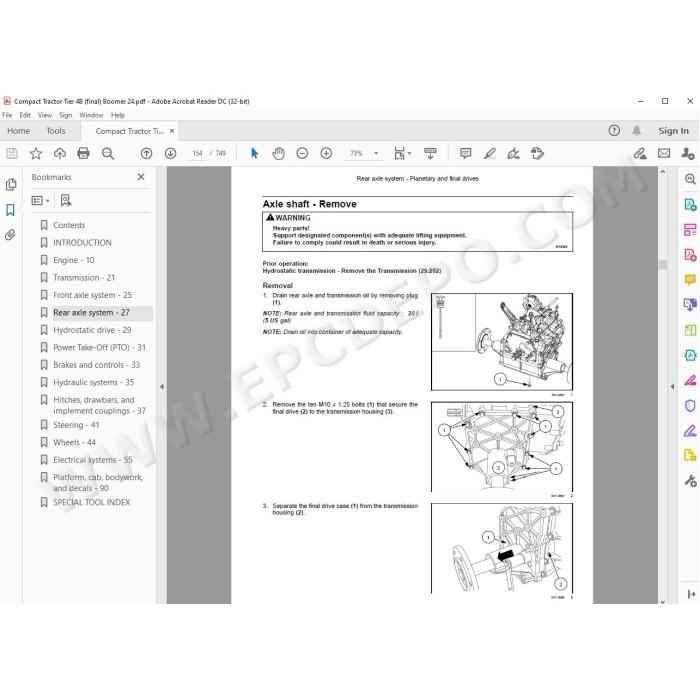
Task: Toggle the Bookmarks panel icon
Action: pyautogui.click(x=11, y=210)
